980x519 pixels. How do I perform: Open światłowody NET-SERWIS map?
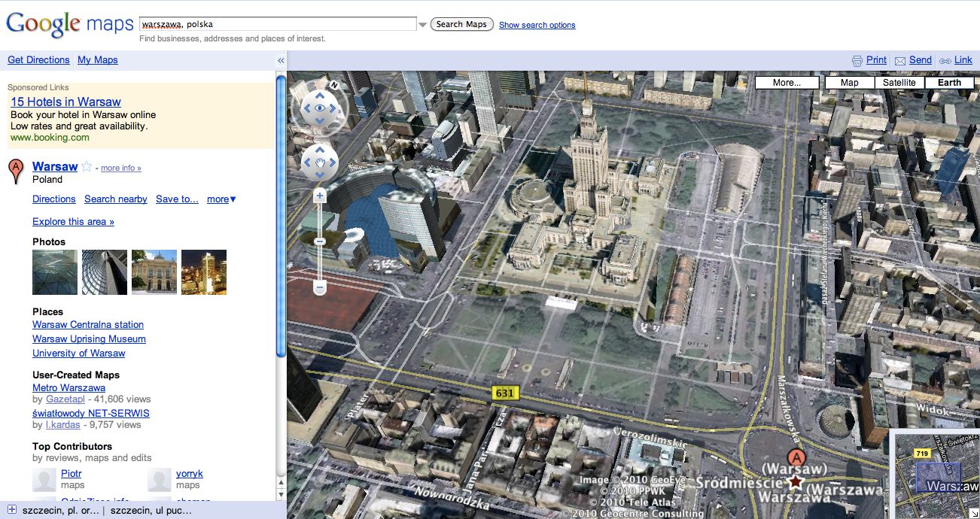tap(91, 414)
